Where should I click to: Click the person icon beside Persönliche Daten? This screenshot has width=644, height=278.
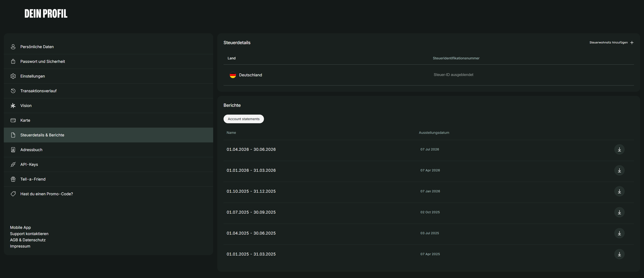13,47
